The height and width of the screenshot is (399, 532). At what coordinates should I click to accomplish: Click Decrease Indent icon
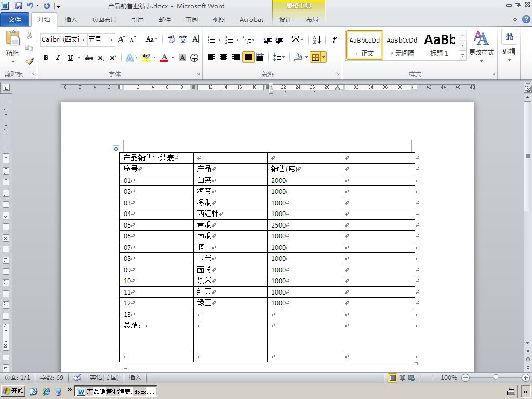click(268, 39)
